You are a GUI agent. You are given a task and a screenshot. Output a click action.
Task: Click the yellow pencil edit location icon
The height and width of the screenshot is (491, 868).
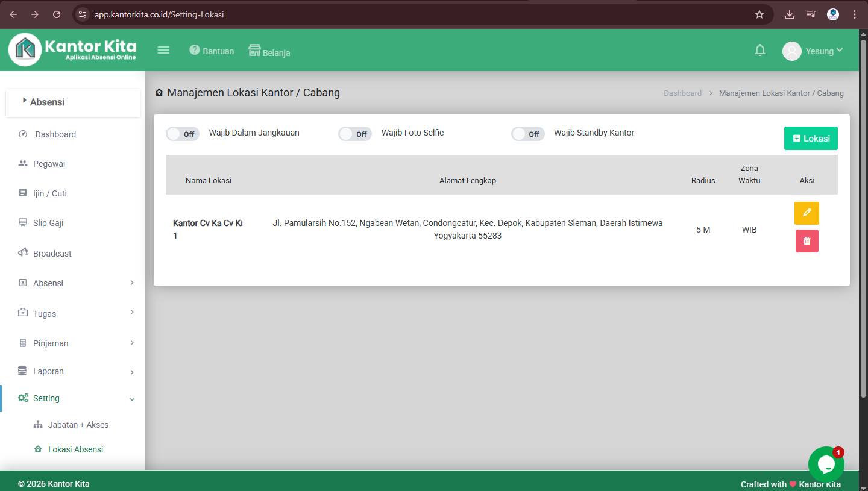coord(807,213)
